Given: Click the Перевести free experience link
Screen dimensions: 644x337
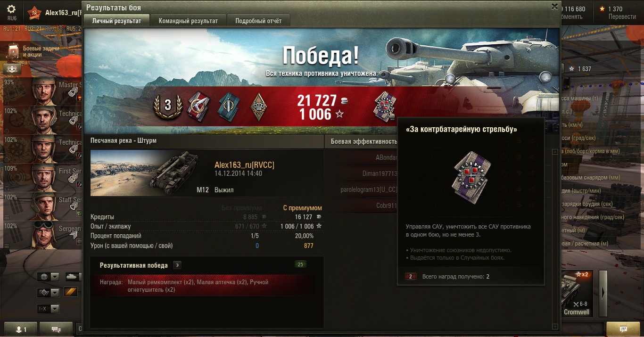Looking at the screenshot, I should [622, 16].
